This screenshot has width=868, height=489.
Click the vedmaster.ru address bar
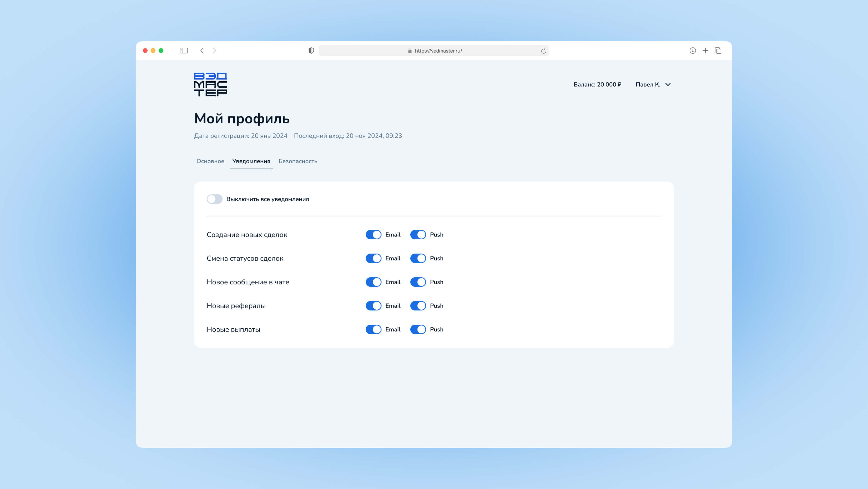coord(438,51)
